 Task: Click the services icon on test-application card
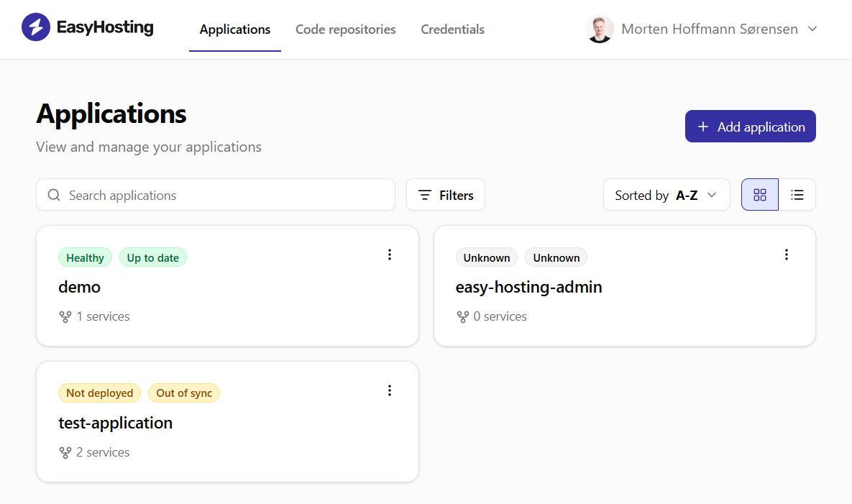65,452
